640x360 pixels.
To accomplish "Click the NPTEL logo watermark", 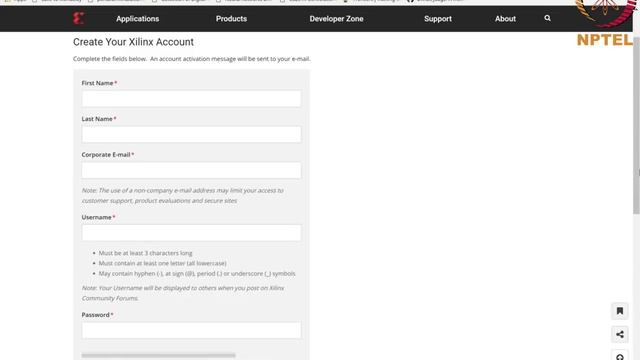I will pyautogui.click(x=605, y=24).
